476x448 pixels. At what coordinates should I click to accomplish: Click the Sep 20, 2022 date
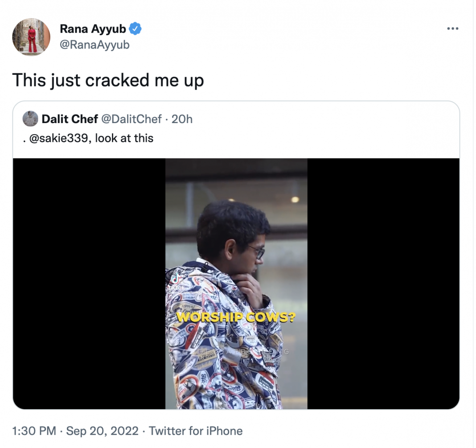click(x=103, y=431)
